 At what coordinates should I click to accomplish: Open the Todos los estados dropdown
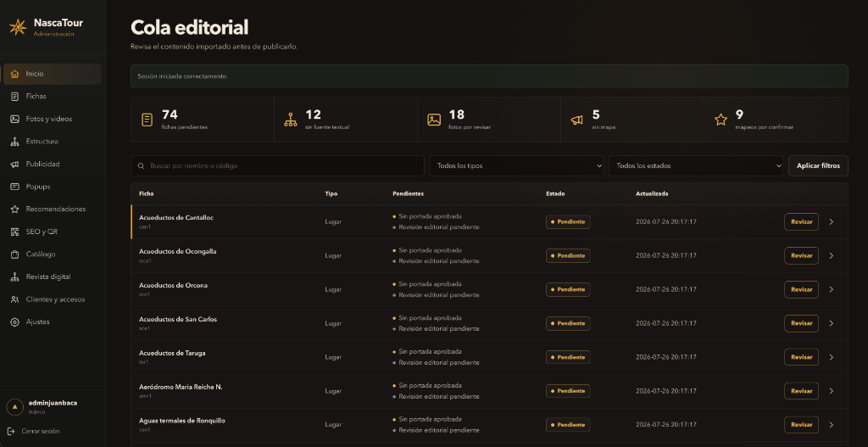click(696, 165)
